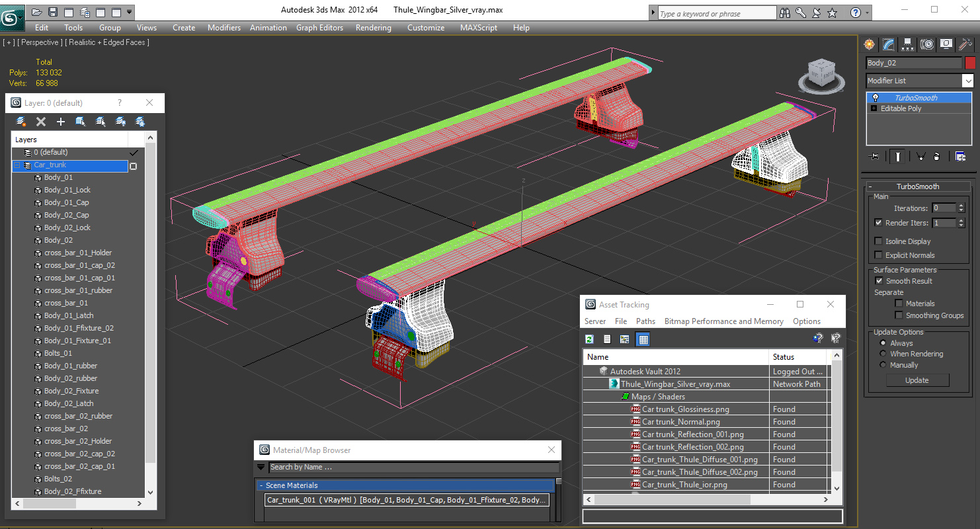Open the Utilities hammer panel tab
This screenshot has height=529, width=980.
pos(965,44)
